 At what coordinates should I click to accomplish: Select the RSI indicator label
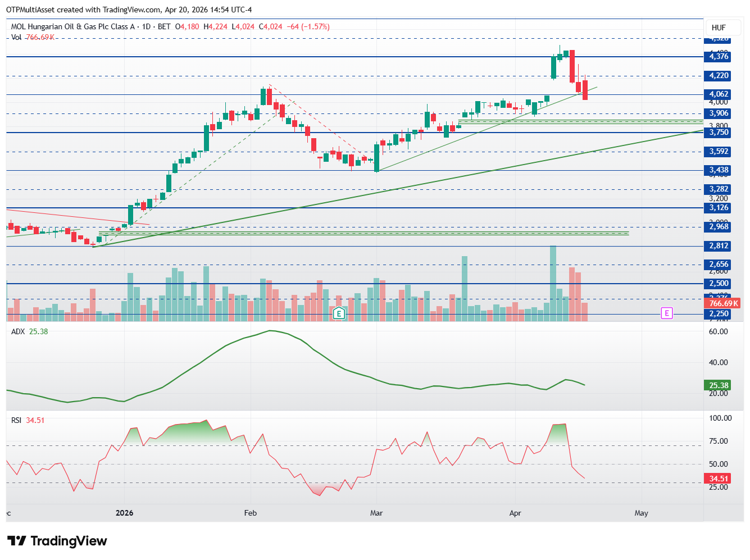[16, 420]
